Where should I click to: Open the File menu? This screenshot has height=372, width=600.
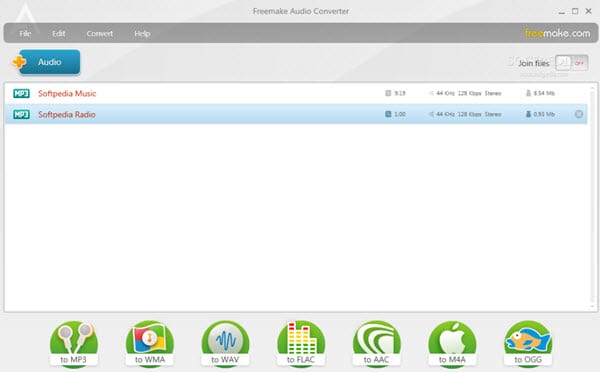coord(25,33)
